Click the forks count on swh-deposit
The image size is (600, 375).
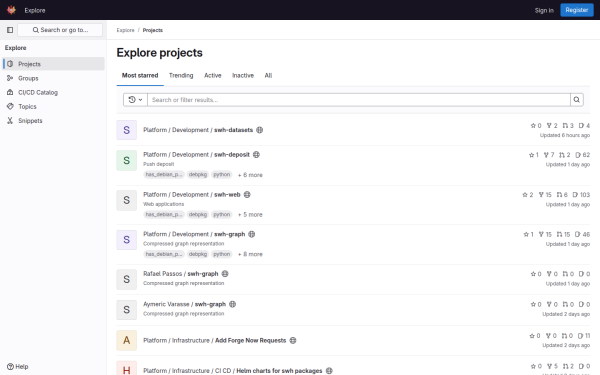coord(549,155)
